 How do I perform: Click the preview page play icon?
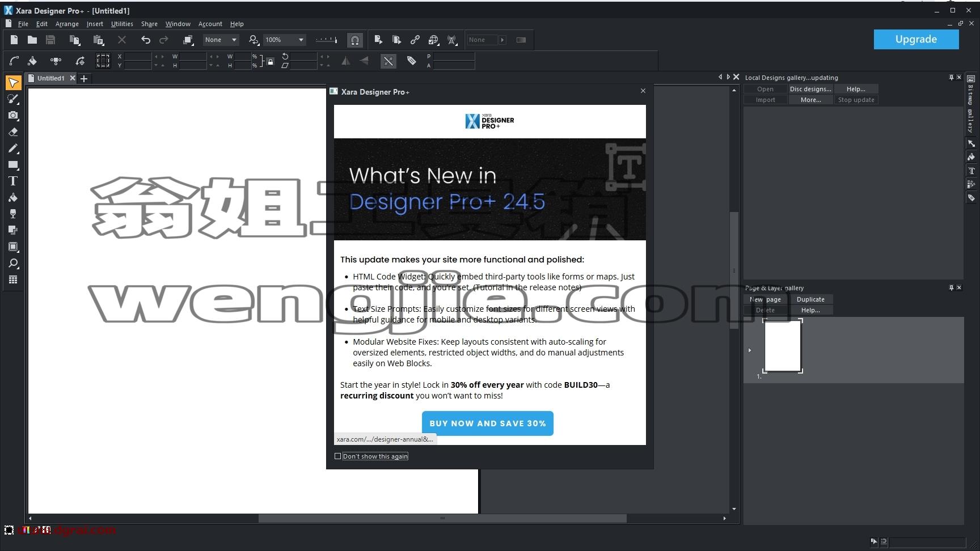[378, 40]
